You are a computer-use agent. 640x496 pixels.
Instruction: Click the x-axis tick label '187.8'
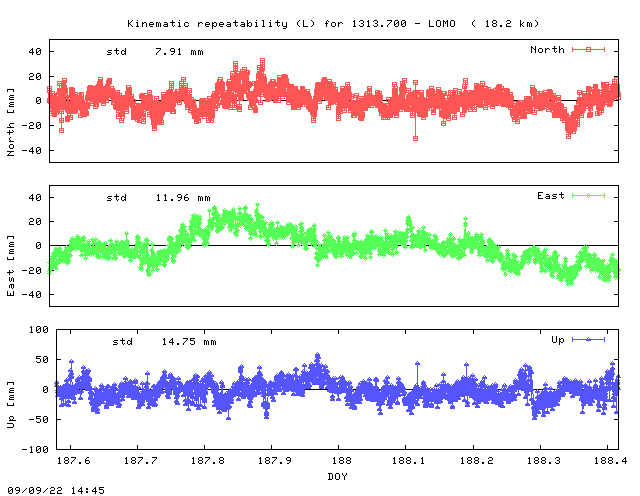click(208, 461)
